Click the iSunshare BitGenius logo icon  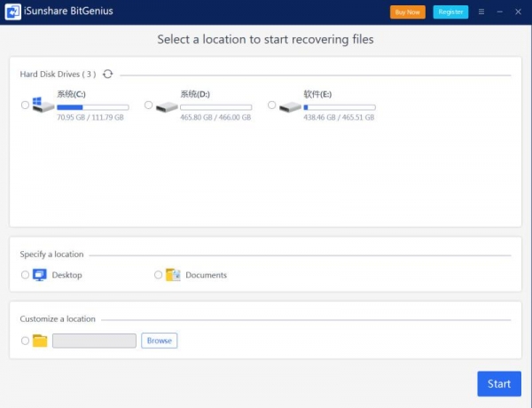[13, 12]
